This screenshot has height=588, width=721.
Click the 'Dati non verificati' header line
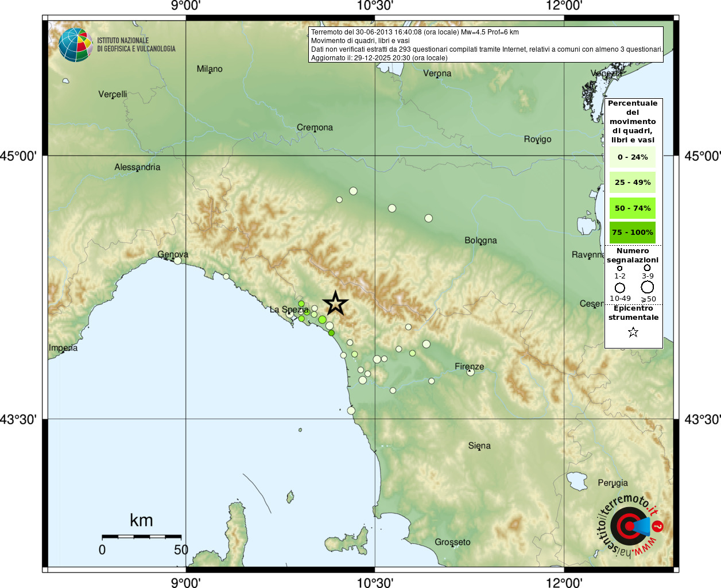pyautogui.click(x=487, y=49)
